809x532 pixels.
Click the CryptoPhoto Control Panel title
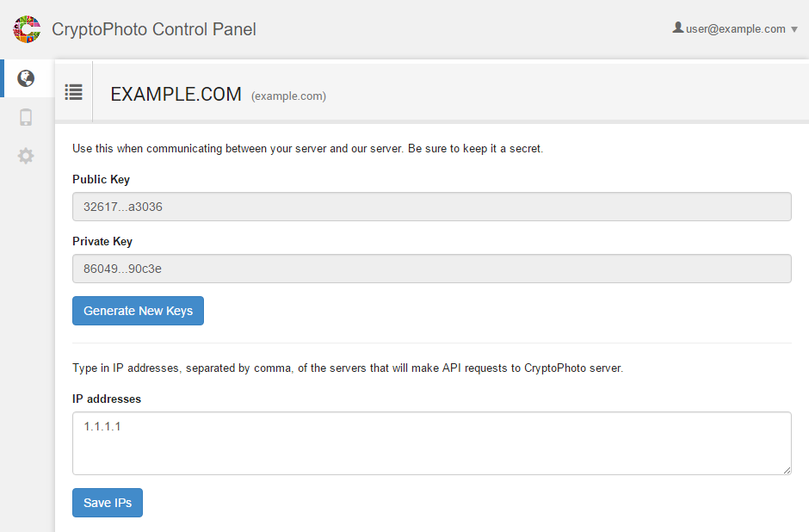coord(154,29)
